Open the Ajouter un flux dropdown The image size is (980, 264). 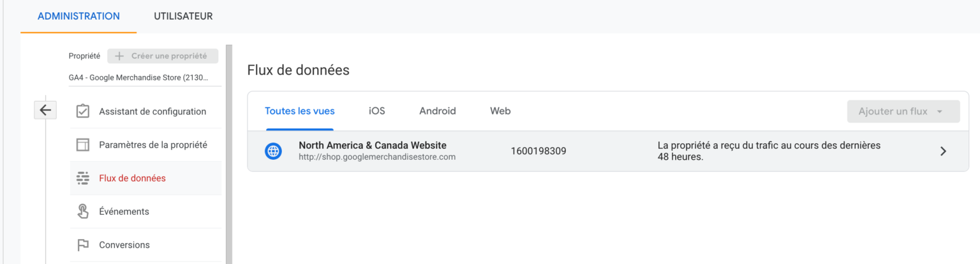tap(903, 111)
